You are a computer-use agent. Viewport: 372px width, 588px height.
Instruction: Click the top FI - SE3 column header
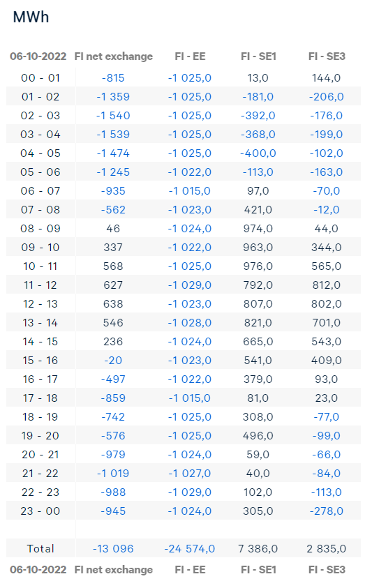click(x=327, y=56)
